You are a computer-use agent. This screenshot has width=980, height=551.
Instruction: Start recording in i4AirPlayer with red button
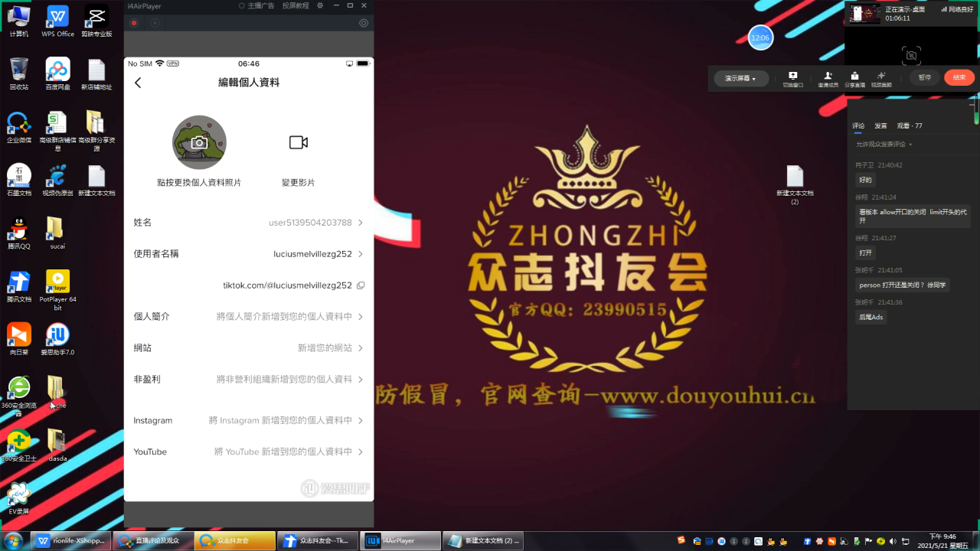click(134, 23)
